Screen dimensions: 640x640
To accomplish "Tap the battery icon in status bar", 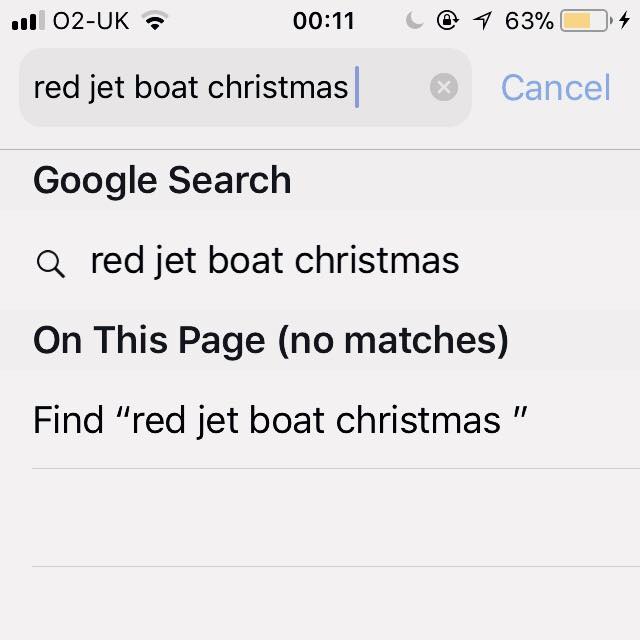I will click(587, 21).
